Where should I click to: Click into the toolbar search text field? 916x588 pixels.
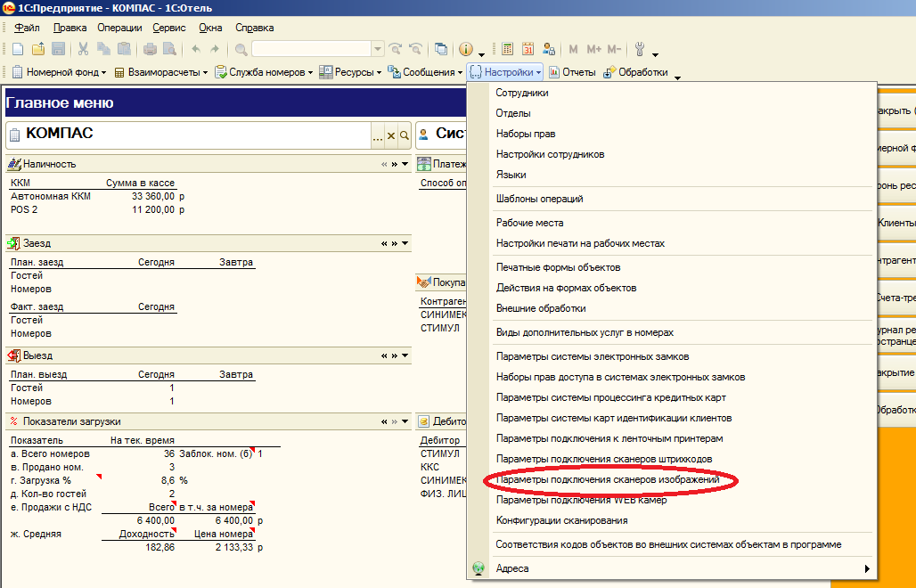[311, 50]
